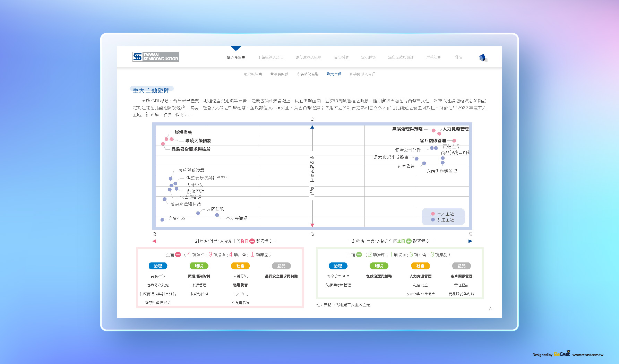Open the www.recast.com.tw link

[588, 355]
